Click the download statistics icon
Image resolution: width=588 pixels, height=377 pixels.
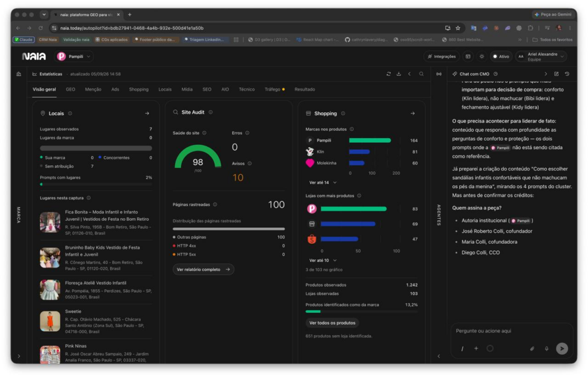tap(399, 74)
